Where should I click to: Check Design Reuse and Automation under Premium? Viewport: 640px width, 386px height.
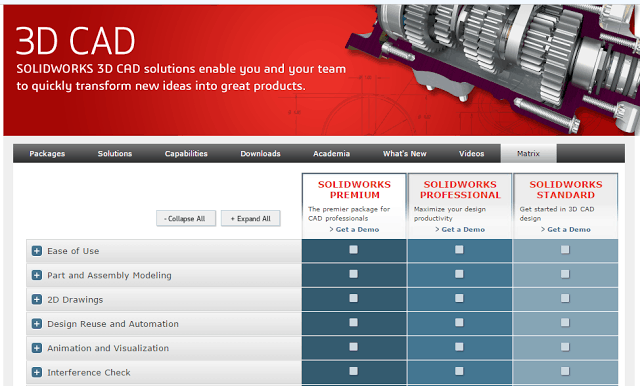(x=353, y=322)
